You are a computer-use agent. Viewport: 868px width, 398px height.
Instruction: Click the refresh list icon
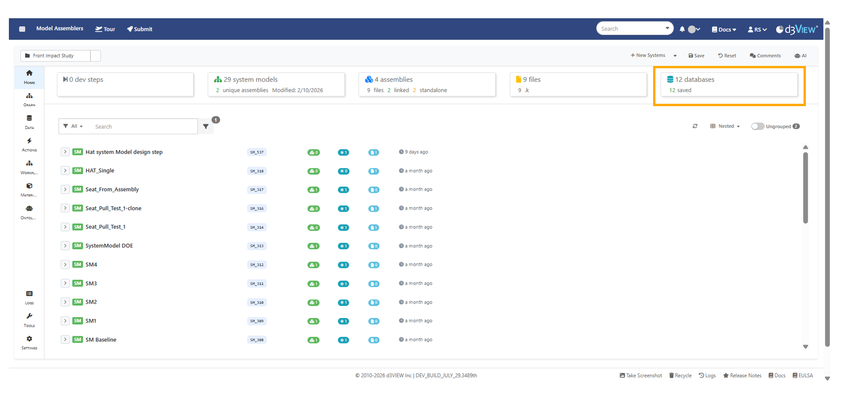(x=695, y=126)
